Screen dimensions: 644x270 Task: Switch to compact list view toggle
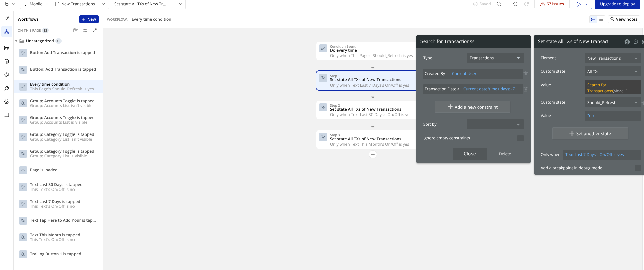coord(601,19)
